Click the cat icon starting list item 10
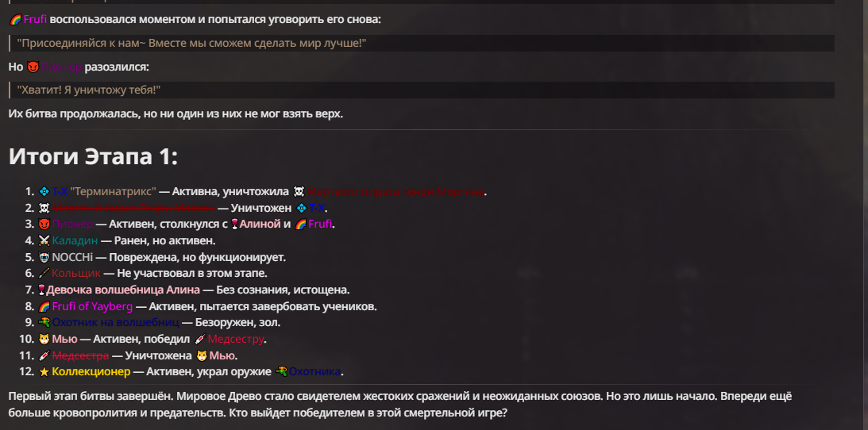Image resolution: width=868 pixels, height=430 pixels. [44, 340]
